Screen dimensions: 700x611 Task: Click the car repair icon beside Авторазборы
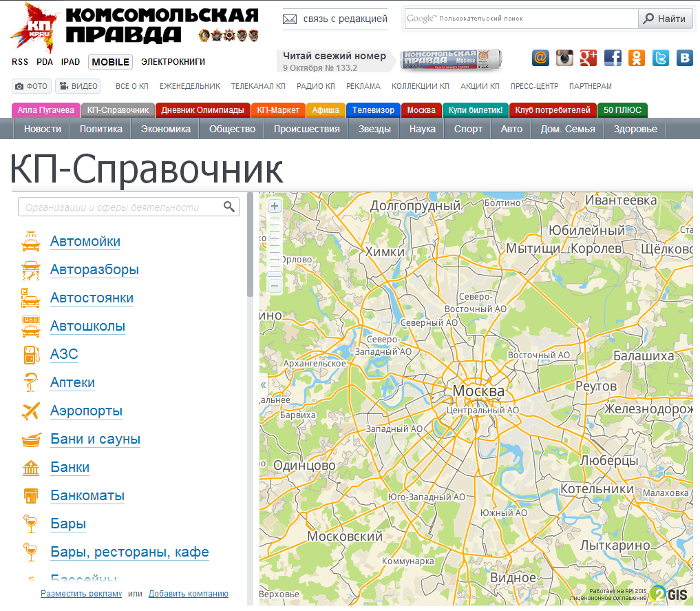click(31, 270)
